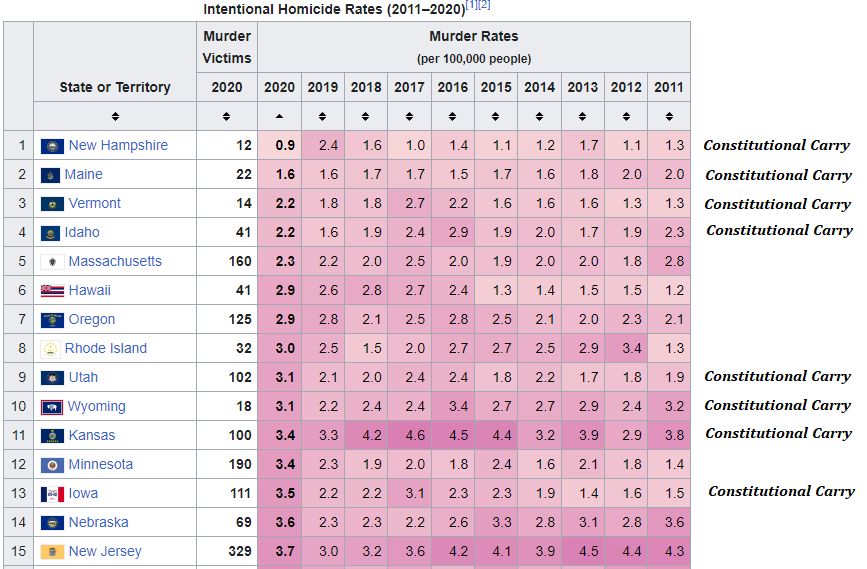The height and width of the screenshot is (569, 867).
Task: Sort table by 2018 murder rate
Action: tap(365, 116)
